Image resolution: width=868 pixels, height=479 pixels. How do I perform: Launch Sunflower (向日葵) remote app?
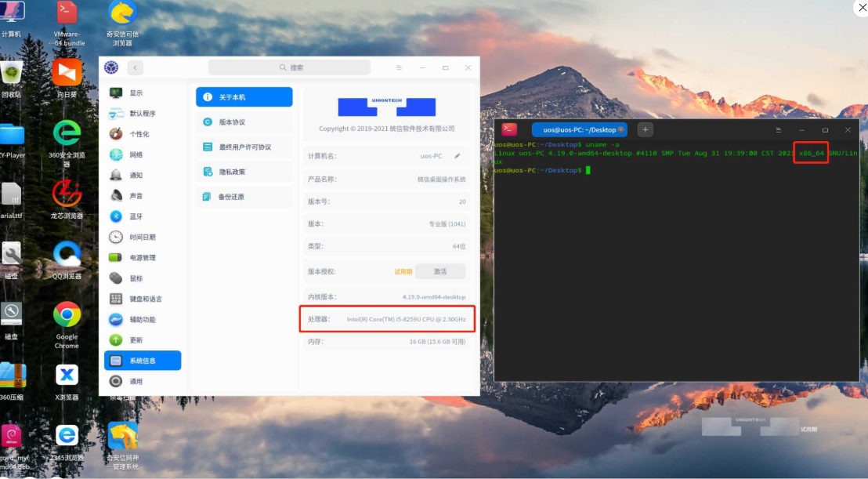[67, 78]
